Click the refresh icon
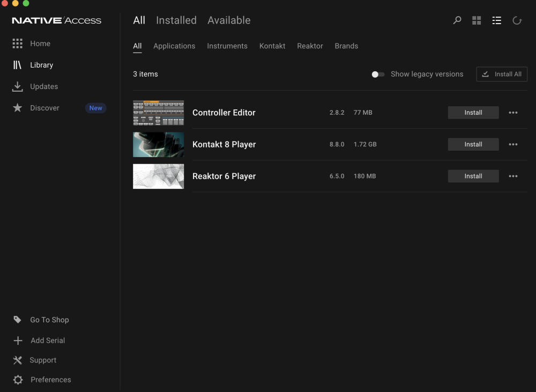The image size is (536, 392). coord(517,20)
